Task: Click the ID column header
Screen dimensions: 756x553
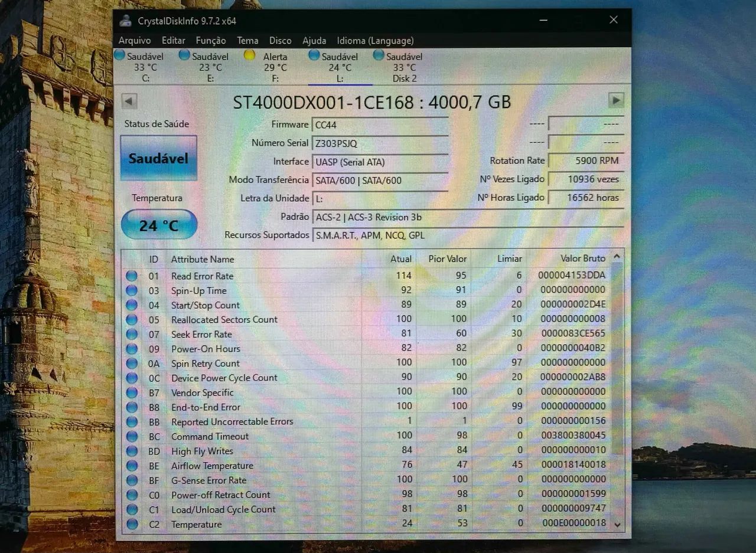Action: 154,259
